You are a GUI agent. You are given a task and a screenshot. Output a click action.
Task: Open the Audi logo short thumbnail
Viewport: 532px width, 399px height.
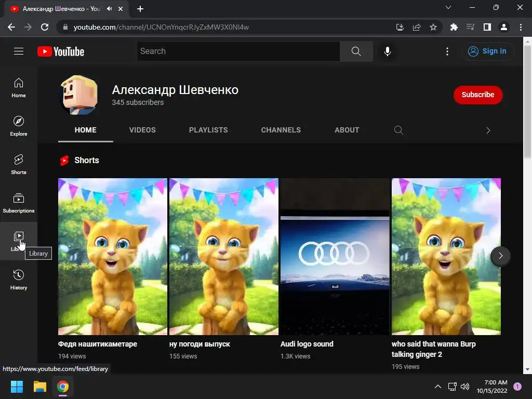point(335,257)
